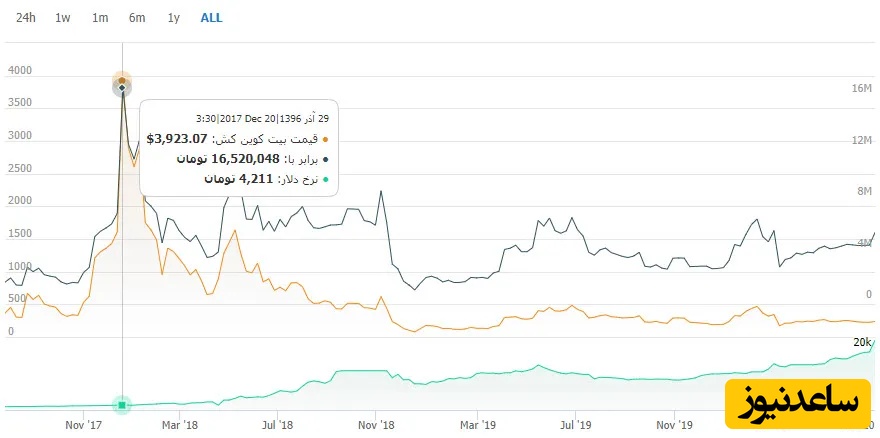The height and width of the screenshot is (438, 880).
Task: Switch chart to 1w range
Action: tap(63, 18)
